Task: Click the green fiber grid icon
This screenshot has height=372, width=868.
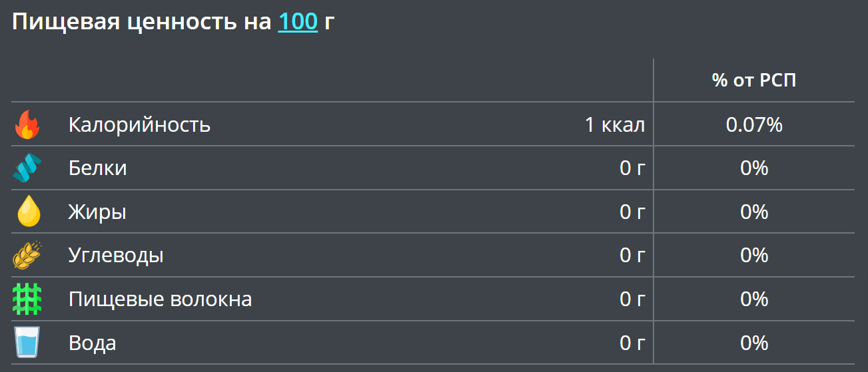Action: (27, 299)
